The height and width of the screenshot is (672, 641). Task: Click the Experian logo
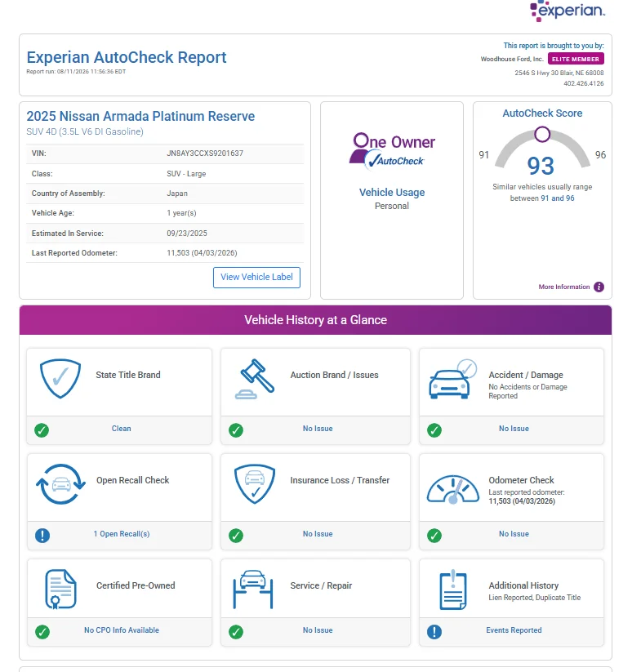click(567, 11)
